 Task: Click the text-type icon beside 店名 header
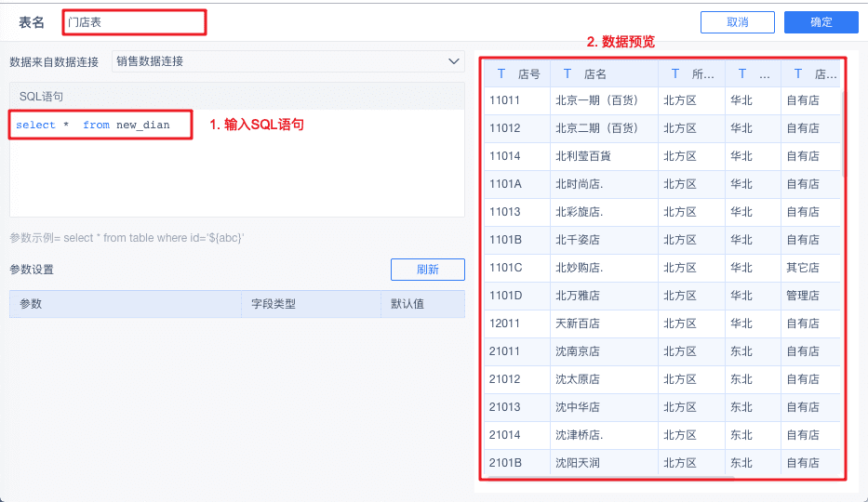(568, 73)
